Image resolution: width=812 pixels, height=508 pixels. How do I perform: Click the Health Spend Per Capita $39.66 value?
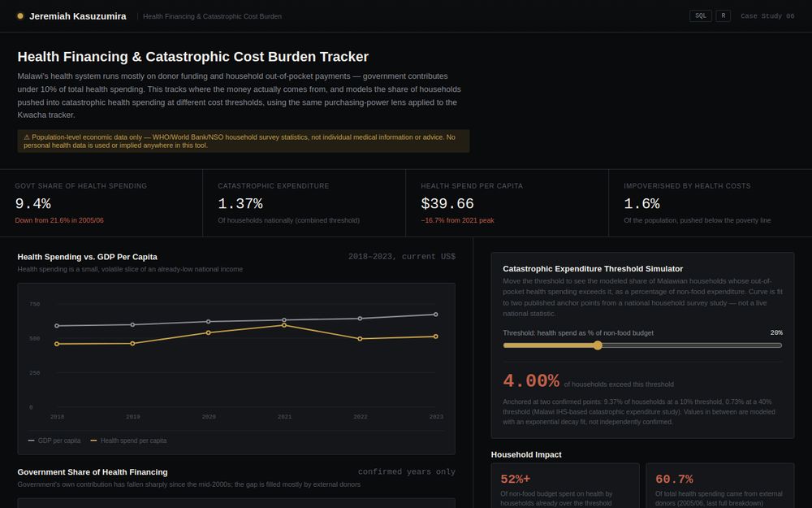447,204
